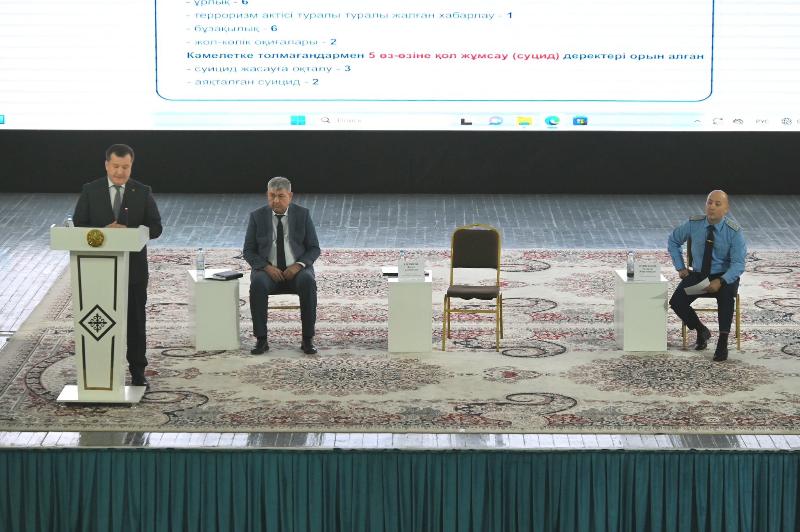Click the terrorism false report line
800x532 pixels.
pyautogui.click(x=350, y=16)
